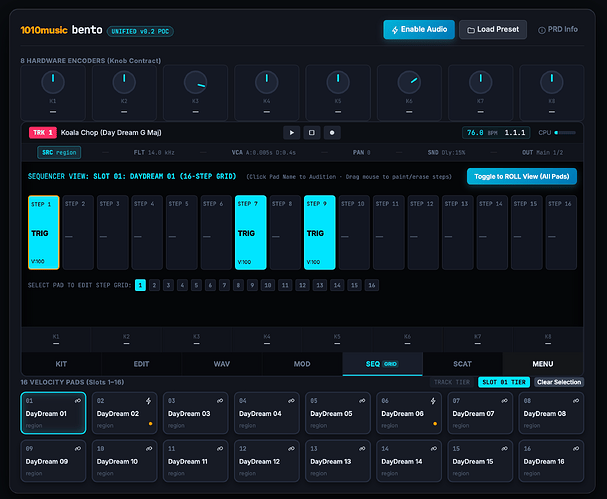Click the link icon on DayDream 05 pad

click(362, 401)
